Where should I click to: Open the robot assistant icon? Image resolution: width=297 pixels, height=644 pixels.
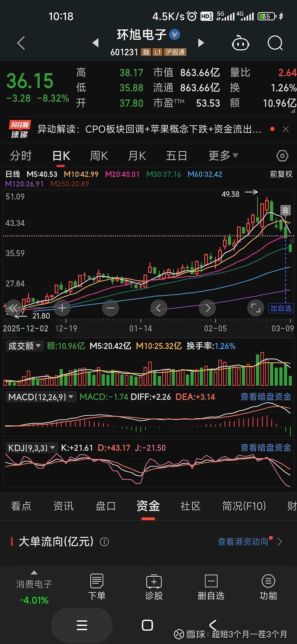tap(240, 43)
